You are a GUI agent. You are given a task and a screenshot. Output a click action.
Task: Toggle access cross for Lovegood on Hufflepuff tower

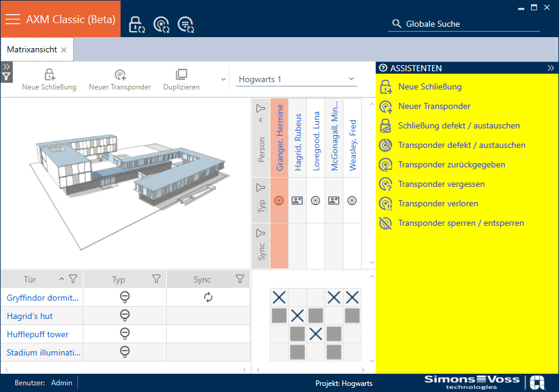pos(315,334)
